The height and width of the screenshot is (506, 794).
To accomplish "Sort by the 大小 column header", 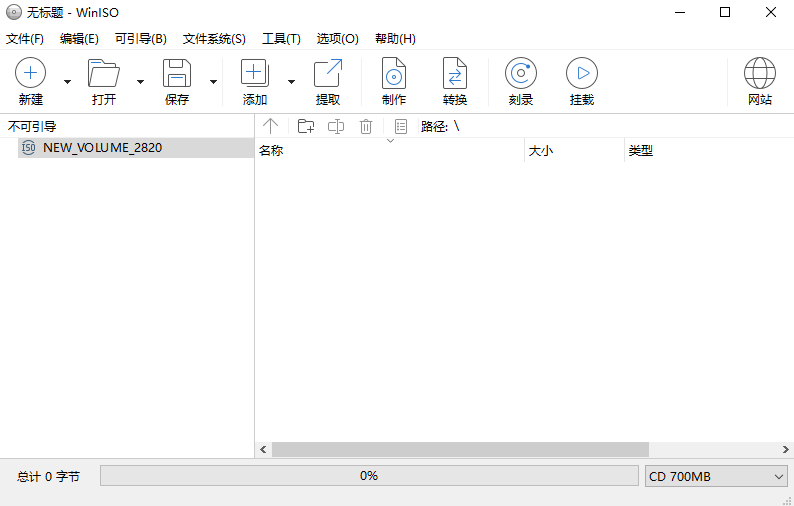I will [x=574, y=150].
